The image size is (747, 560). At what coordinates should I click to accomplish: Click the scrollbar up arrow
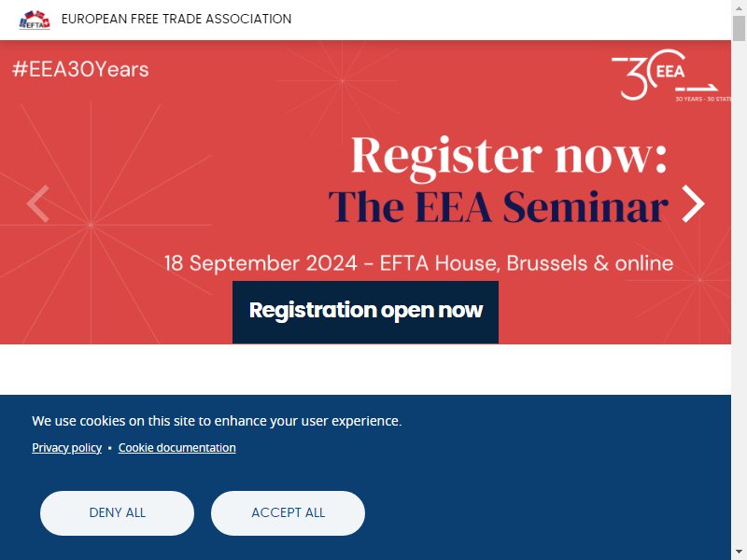pos(739,7)
